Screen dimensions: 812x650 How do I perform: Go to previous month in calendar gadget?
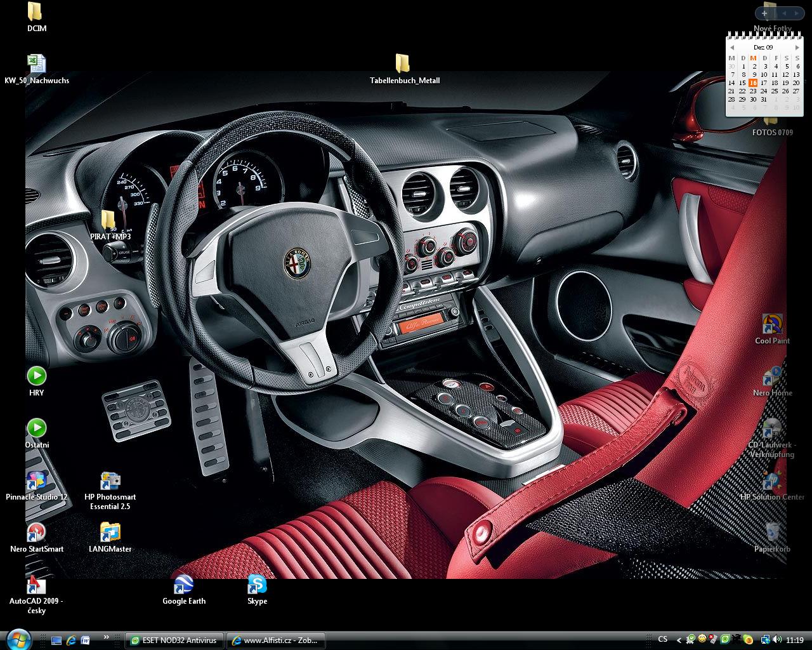(x=732, y=47)
